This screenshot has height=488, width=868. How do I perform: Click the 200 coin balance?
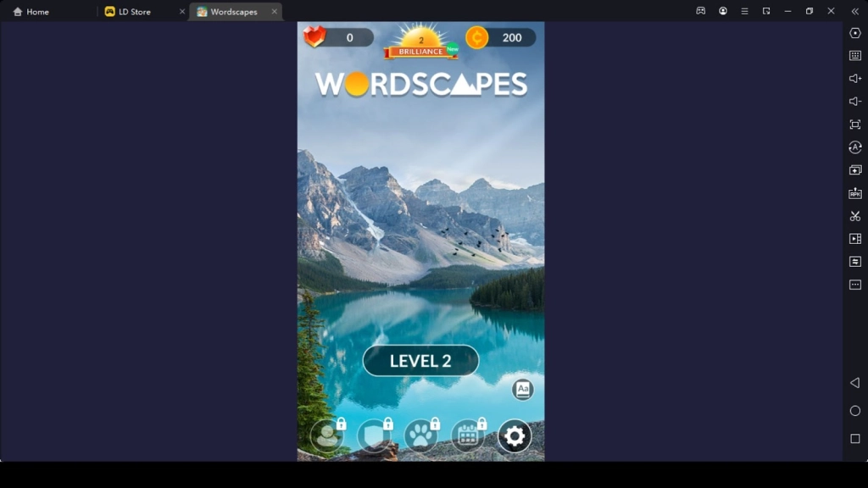pyautogui.click(x=512, y=37)
